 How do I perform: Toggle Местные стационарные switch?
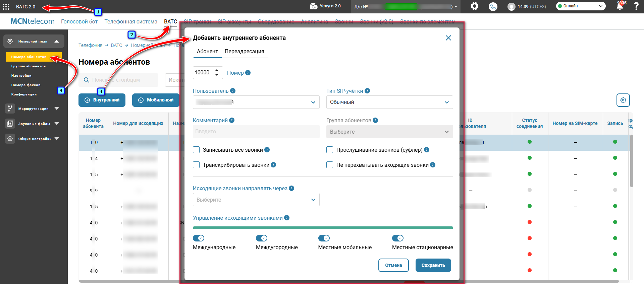pos(398,238)
